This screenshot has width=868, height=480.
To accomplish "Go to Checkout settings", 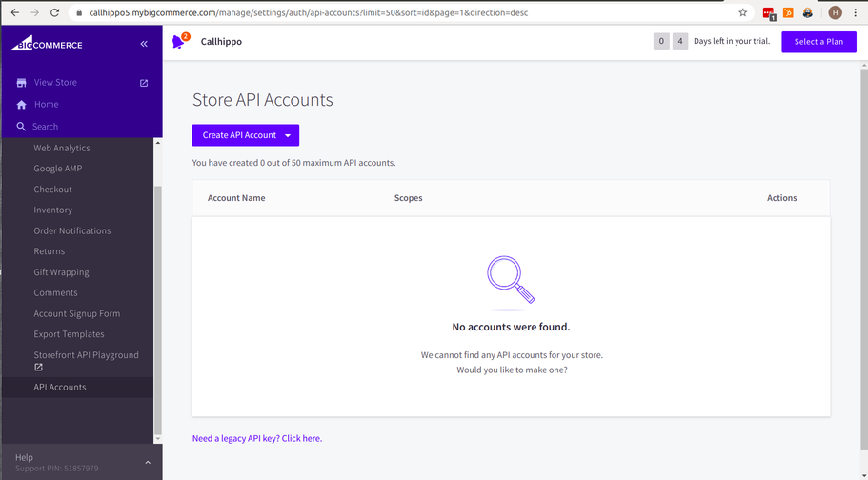I will pos(52,190).
